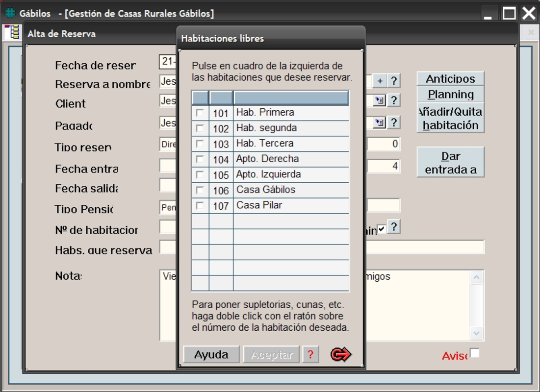Viewport: 540px width, 392px height.
Task: Maximize the Gábilos main window
Action: point(509,13)
